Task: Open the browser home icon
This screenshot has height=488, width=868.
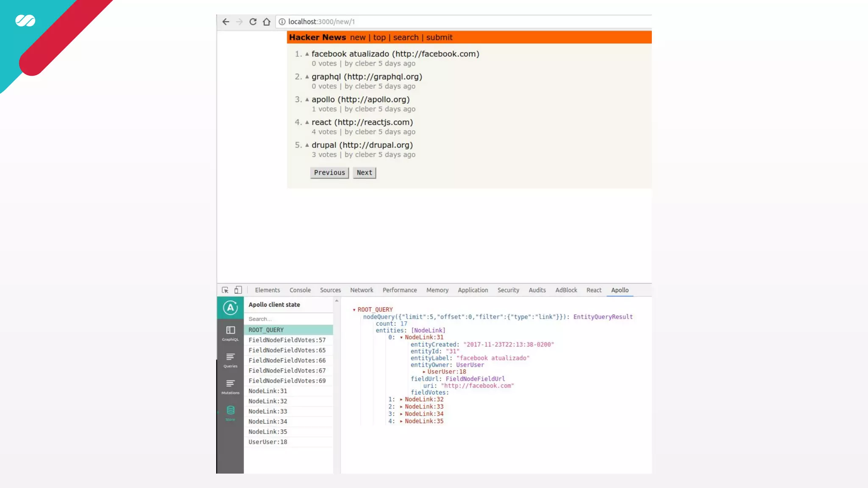Action: point(267,22)
